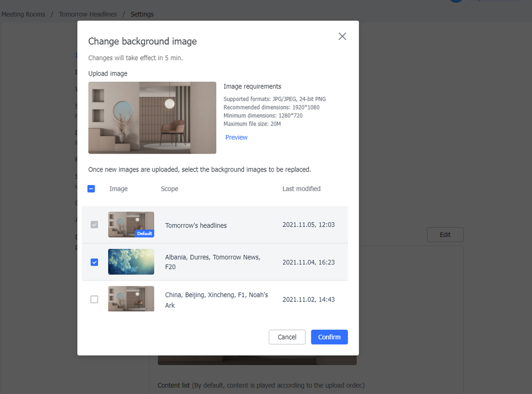Check the China, Beijing row checkbox
This screenshot has height=394, width=532.
[94, 299]
